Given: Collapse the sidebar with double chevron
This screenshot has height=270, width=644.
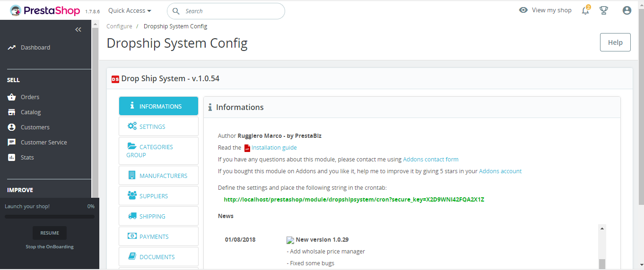Looking at the screenshot, I should coord(78,30).
